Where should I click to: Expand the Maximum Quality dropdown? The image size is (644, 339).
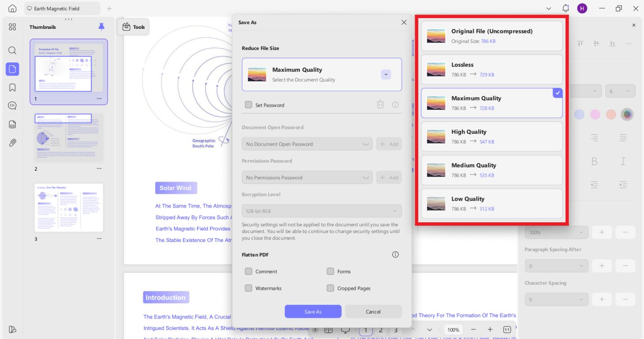coord(385,74)
